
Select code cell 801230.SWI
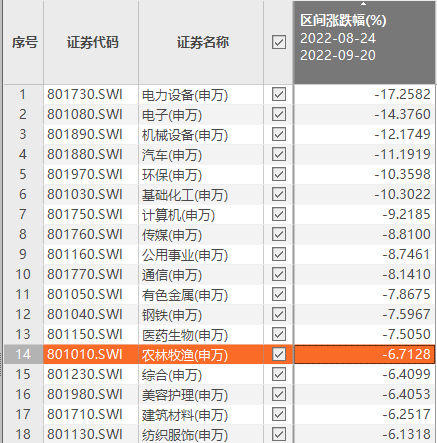pyautogui.click(x=91, y=374)
